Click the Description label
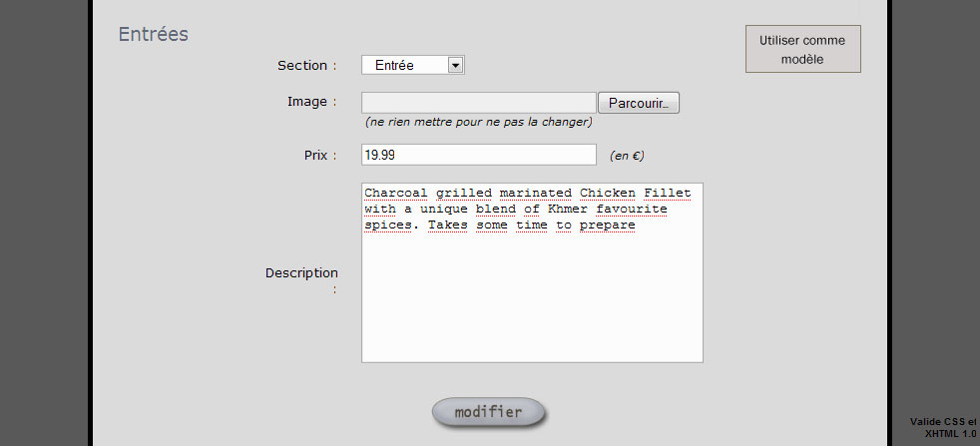 point(301,273)
